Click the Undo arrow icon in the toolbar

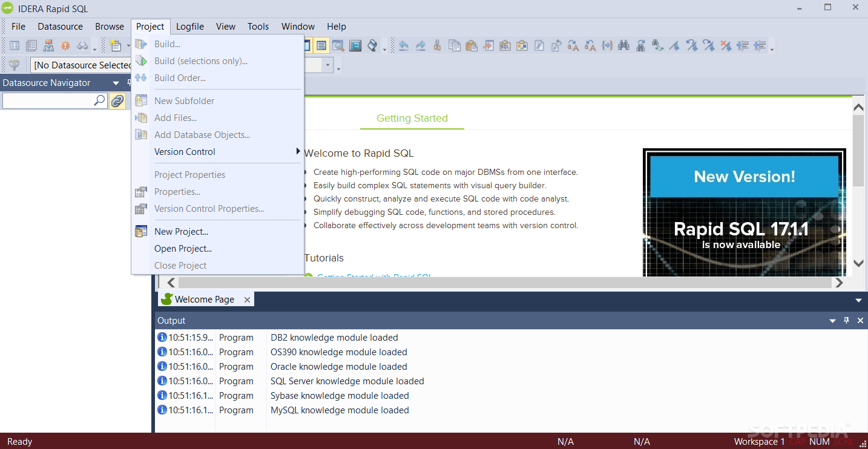[x=404, y=45]
